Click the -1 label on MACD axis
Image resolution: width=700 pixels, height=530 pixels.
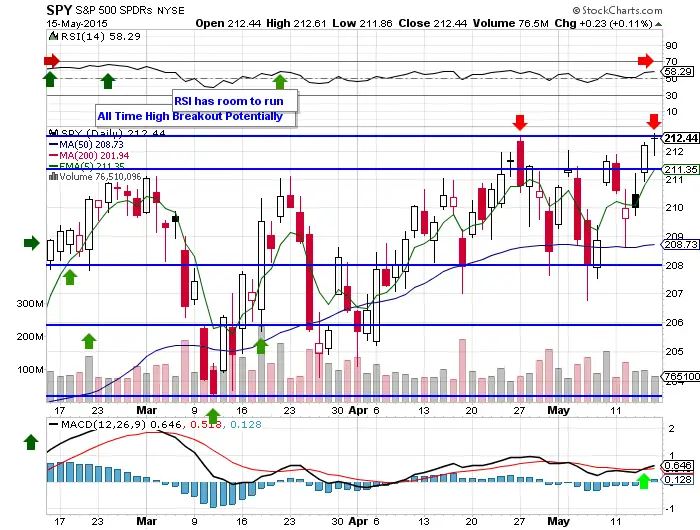point(671,509)
